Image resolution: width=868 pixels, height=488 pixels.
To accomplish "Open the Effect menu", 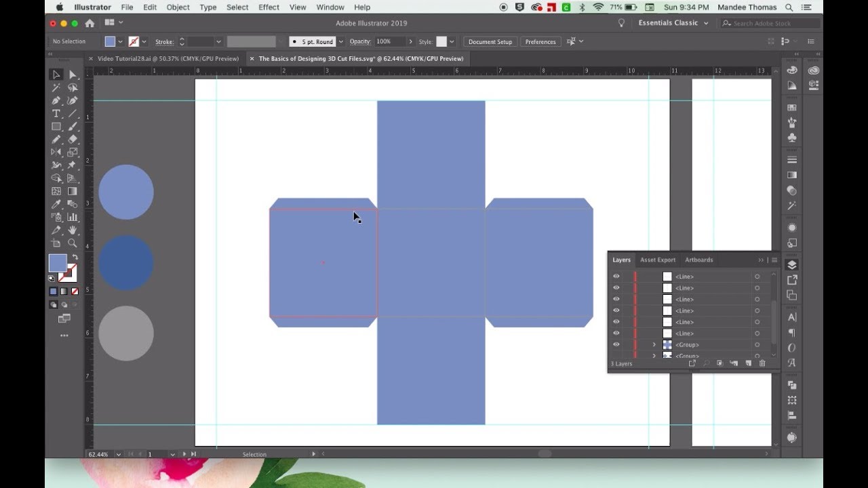I will 269,7.
